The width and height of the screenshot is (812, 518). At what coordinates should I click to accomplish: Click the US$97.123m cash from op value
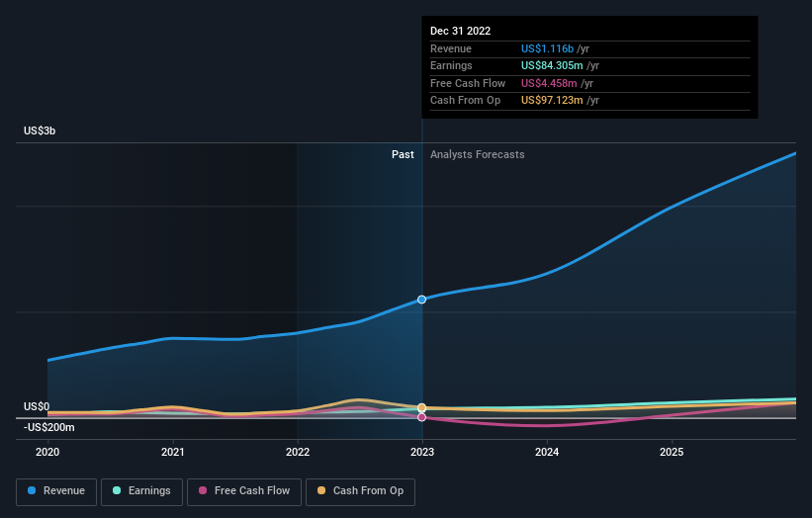(x=552, y=101)
